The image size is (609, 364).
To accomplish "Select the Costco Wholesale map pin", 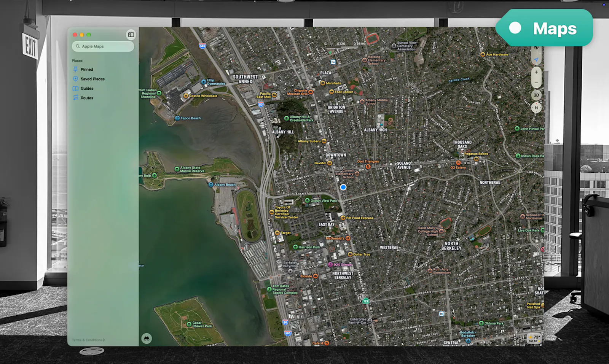I will [x=186, y=96].
